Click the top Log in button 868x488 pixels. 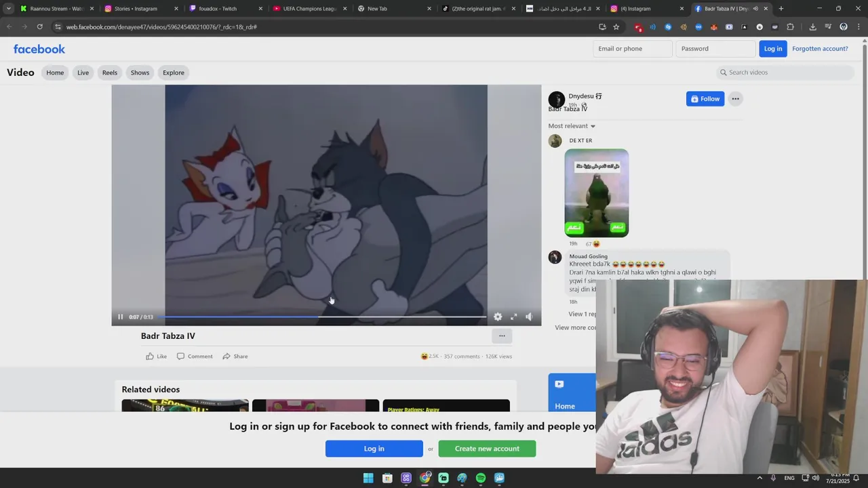[772, 49]
